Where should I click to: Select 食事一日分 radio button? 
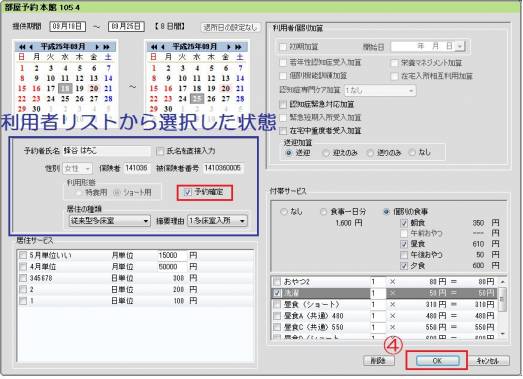pos(323,212)
